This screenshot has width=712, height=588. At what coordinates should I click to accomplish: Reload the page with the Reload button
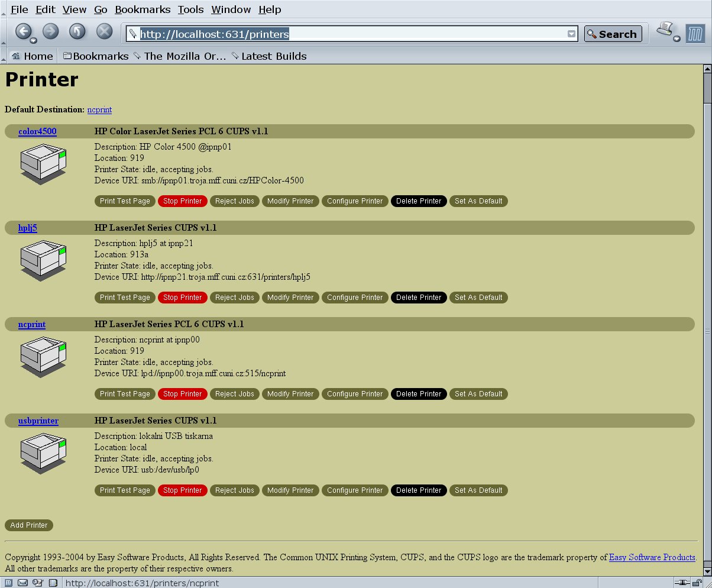[x=77, y=31]
